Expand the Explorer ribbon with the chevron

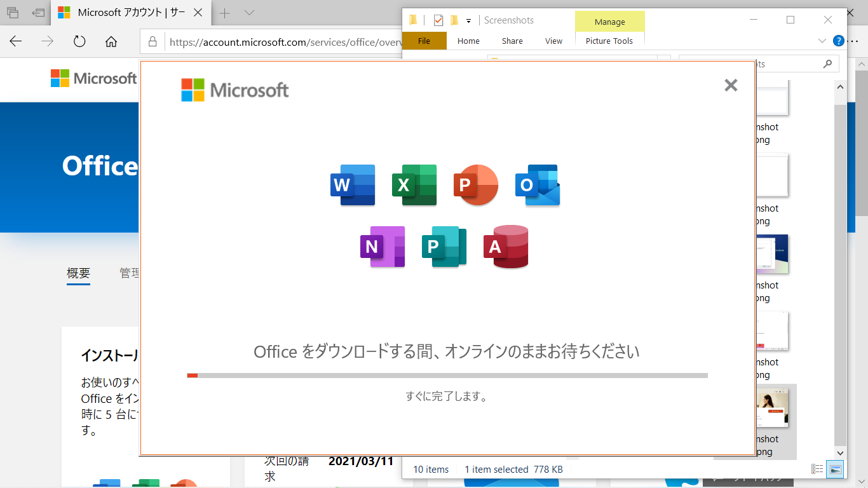pos(822,41)
